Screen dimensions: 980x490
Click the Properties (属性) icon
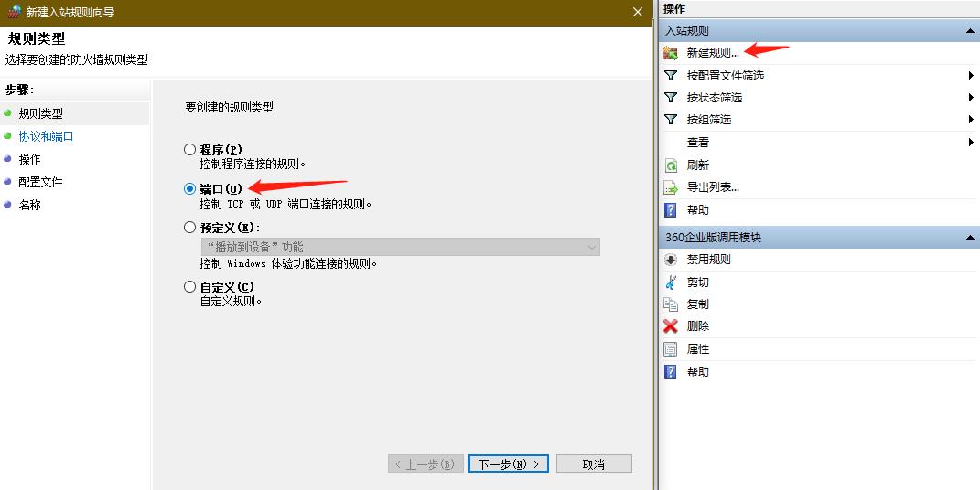point(671,349)
